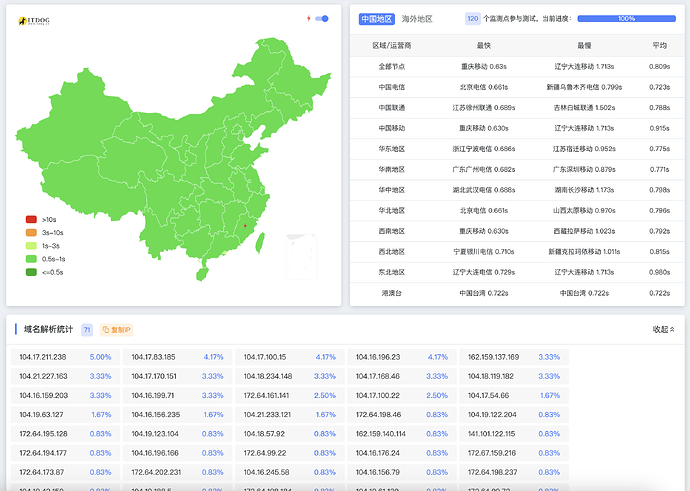This screenshot has height=491, width=690.
Task: Click the 71 count badge
Action: (x=87, y=329)
